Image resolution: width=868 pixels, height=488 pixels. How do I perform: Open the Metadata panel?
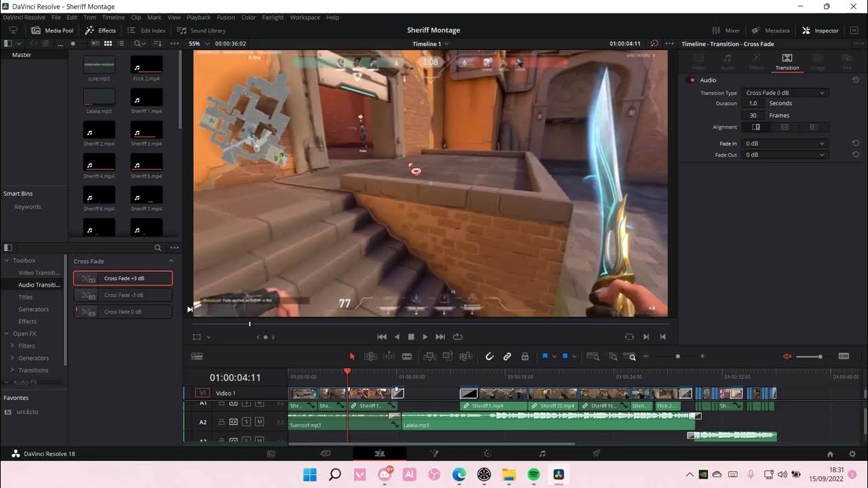tap(770, 30)
